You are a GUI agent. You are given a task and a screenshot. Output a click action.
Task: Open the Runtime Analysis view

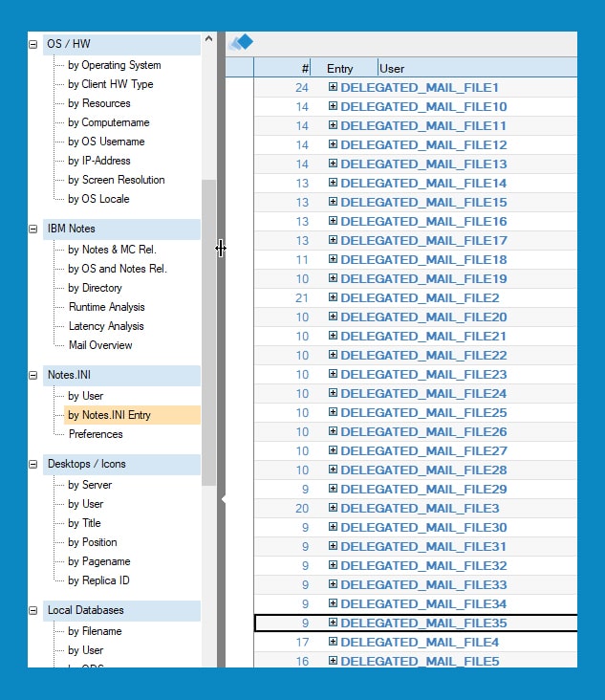click(106, 307)
